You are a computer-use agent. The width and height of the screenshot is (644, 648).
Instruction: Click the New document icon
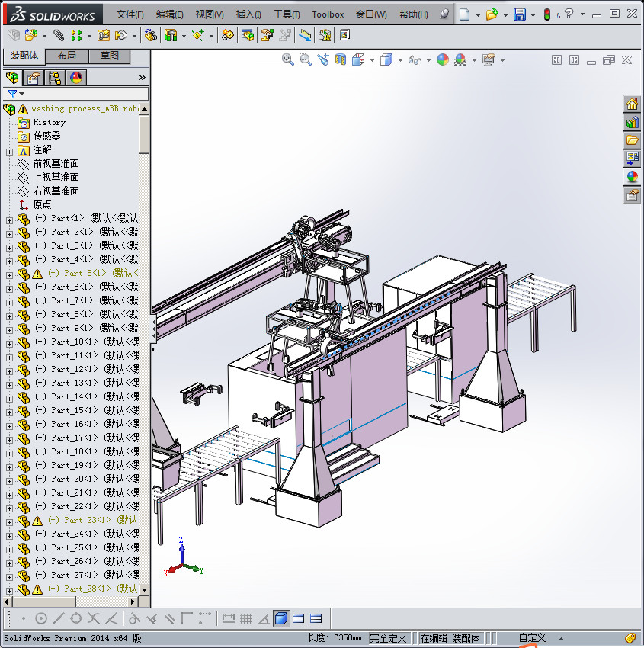click(x=464, y=14)
